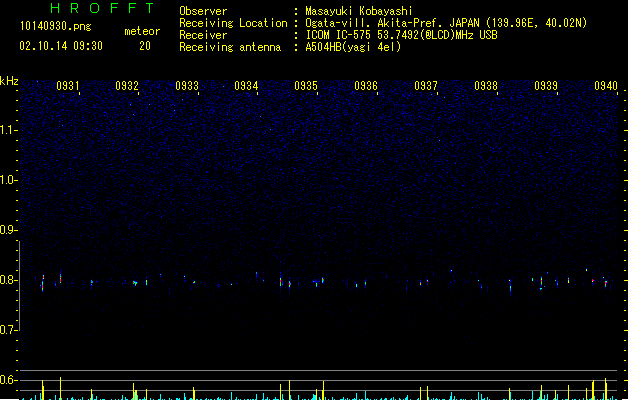Viewport: 629px width, 400px height.
Task: Select the file name 10140930.png
Action: [56, 26]
